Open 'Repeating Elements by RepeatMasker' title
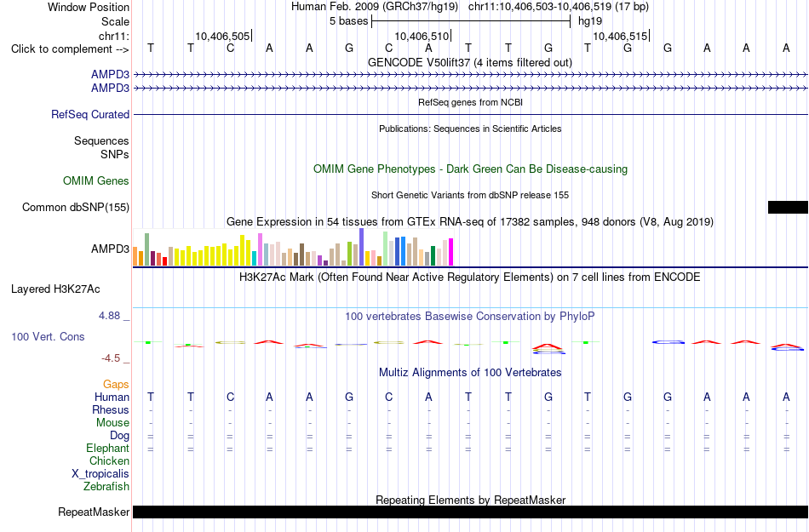The height and width of the screenshot is (532, 809). pos(471,500)
